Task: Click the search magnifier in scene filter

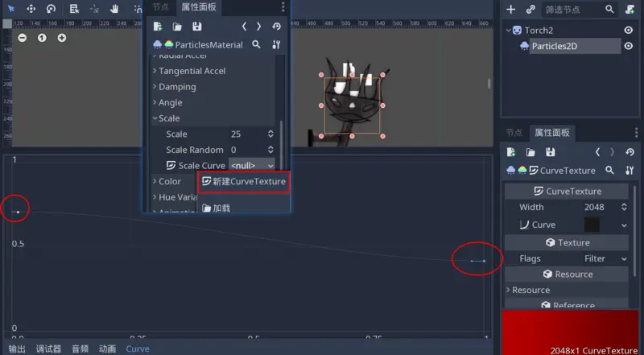Action: pyautogui.click(x=609, y=9)
